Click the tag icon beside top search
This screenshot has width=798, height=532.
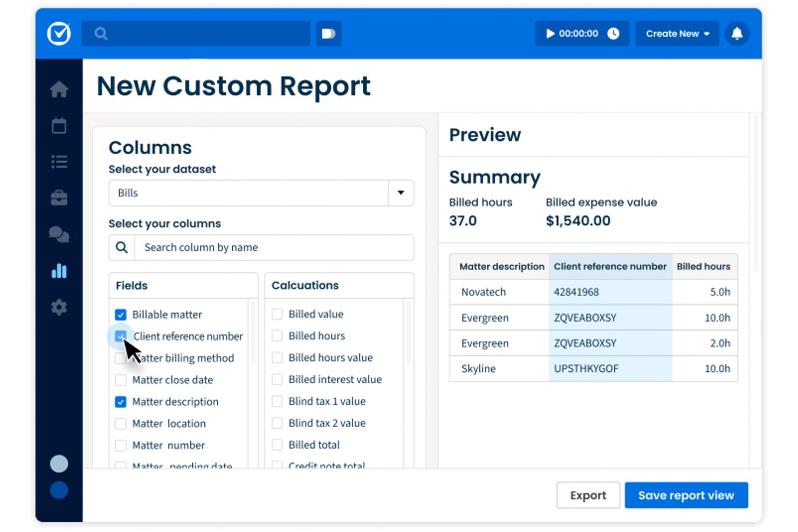point(328,33)
